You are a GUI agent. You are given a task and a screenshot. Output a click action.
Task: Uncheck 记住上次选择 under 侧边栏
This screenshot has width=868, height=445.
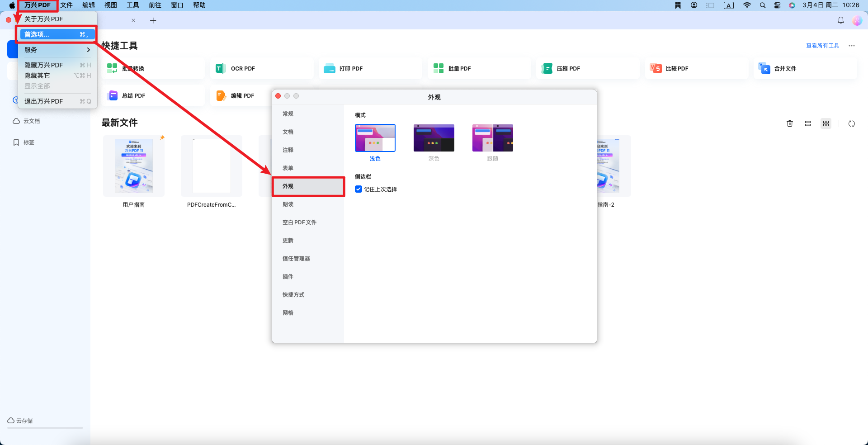[x=359, y=189]
